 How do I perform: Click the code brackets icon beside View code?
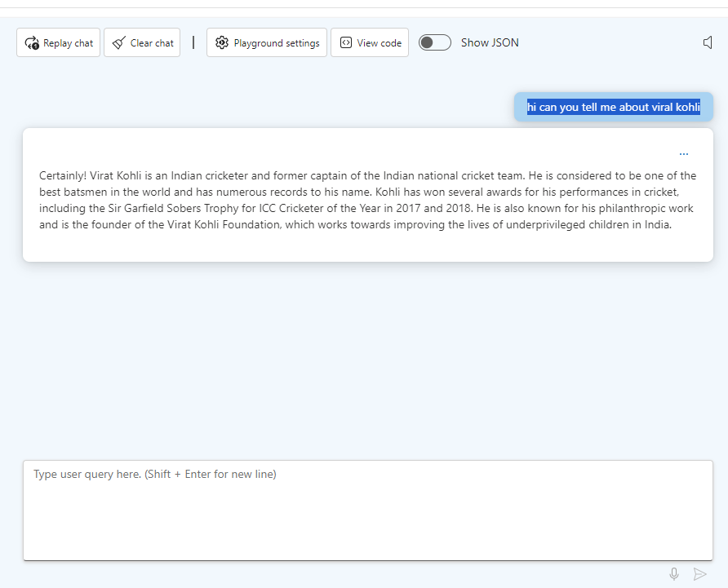coord(346,42)
